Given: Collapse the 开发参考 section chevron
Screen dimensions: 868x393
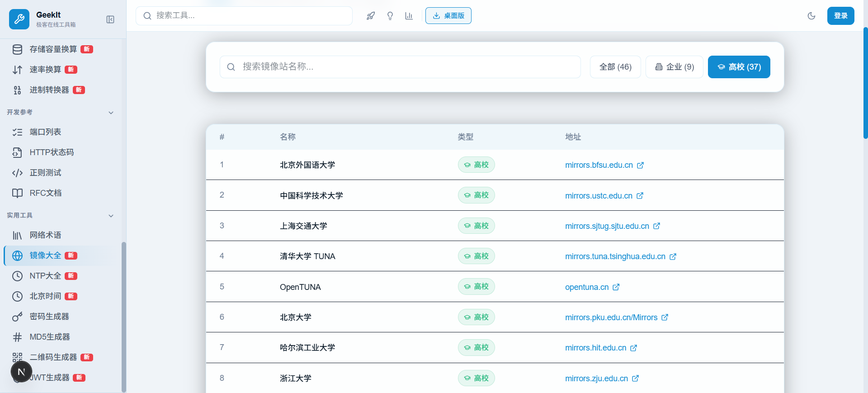Looking at the screenshot, I should click(111, 113).
